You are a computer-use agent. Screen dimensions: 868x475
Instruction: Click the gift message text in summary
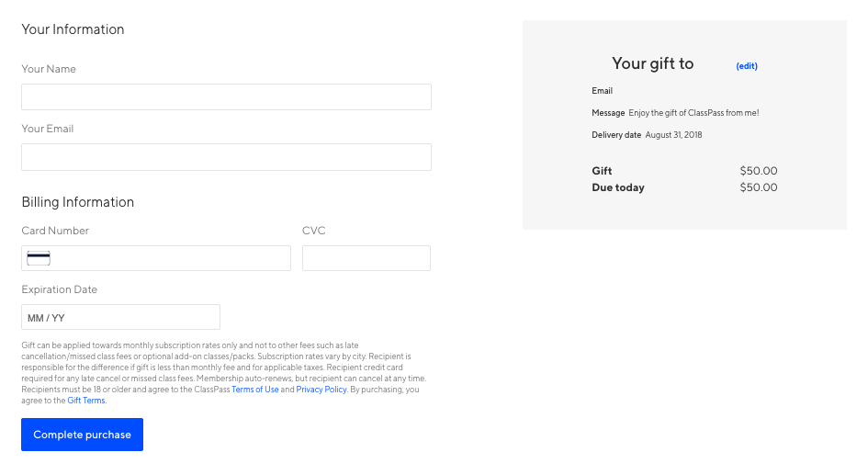pyautogui.click(x=693, y=112)
